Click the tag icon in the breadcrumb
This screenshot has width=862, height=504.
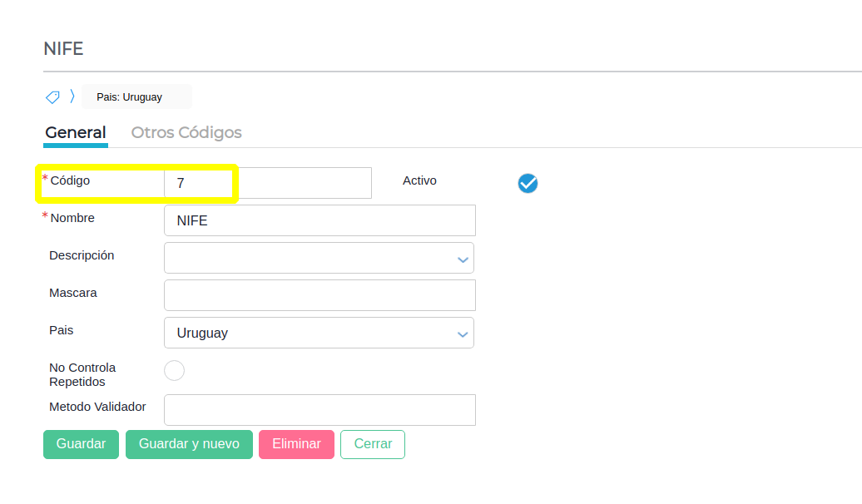pyautogui.click(x=52, y=97)
